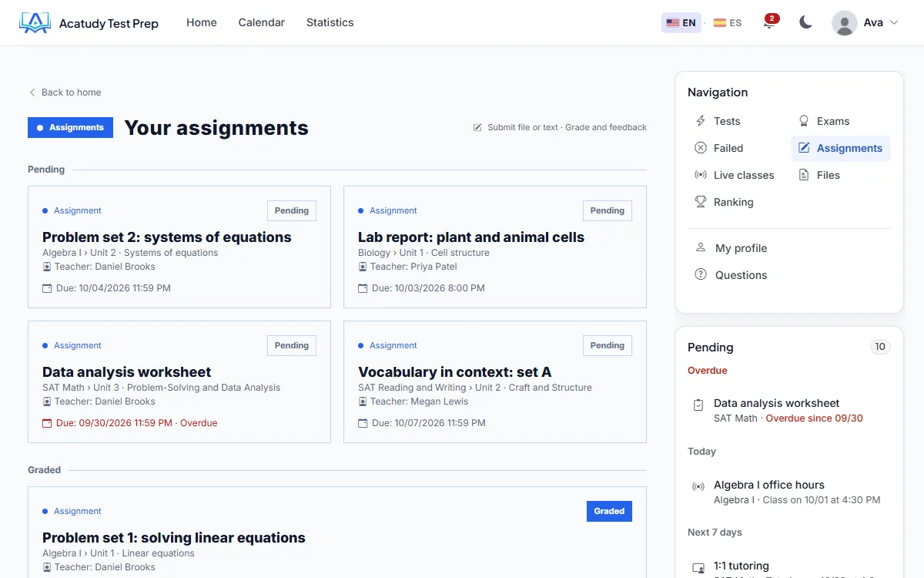Toggle dark mode with the moon icon
The width and height of the screenshot is (924, 578).
coord(805,22)
